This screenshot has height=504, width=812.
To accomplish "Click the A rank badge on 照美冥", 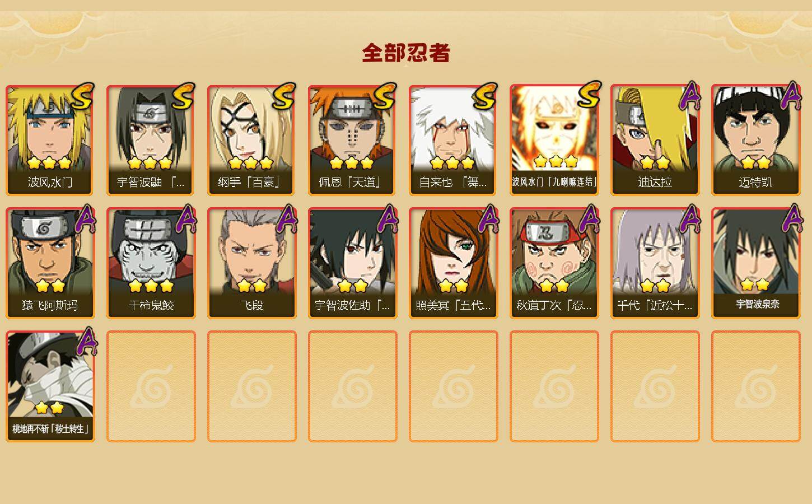I will click(x=488, y=218).
